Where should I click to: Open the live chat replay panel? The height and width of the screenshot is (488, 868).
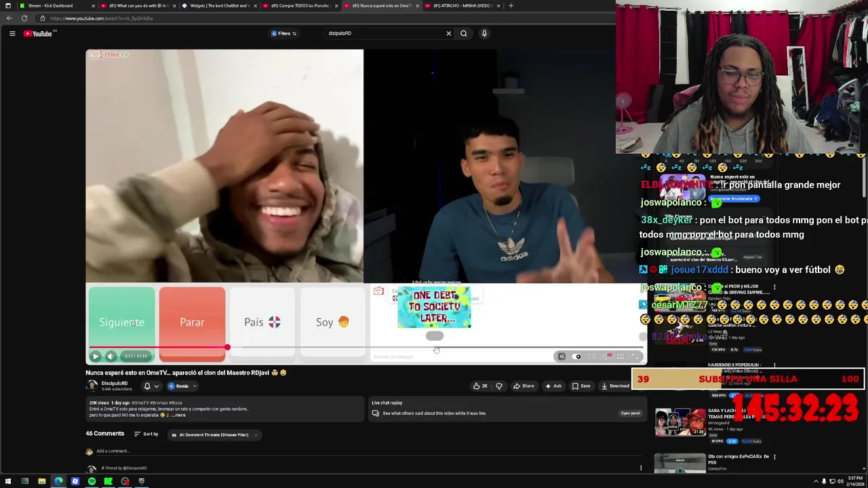click(x=630, y=413)
